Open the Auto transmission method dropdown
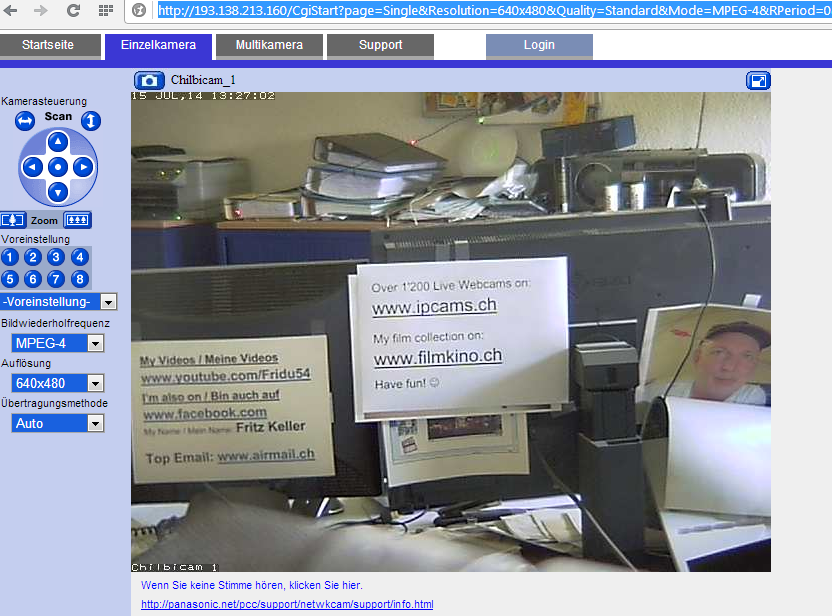832x616 pixels. (58, 423)
